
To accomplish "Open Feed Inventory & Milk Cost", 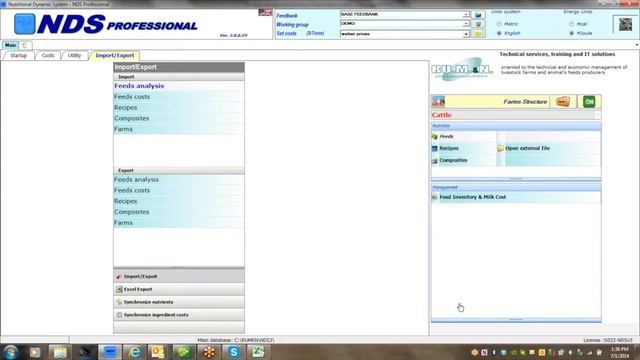I will click(473, 197).
